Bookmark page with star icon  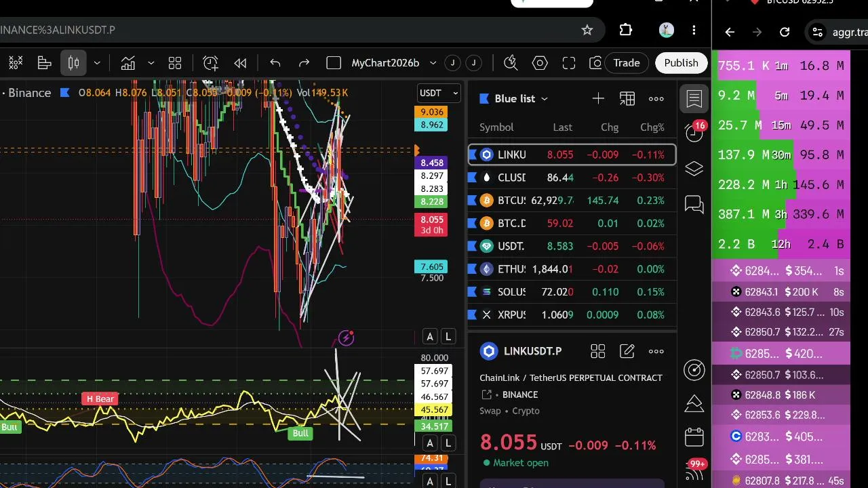coord(587,30)
